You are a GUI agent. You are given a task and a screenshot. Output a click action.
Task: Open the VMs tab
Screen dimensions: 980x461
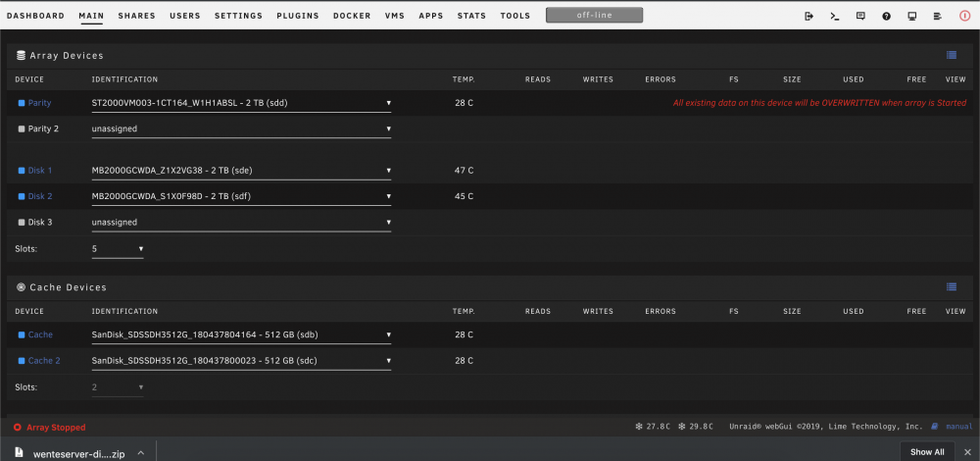pos(395,16)
